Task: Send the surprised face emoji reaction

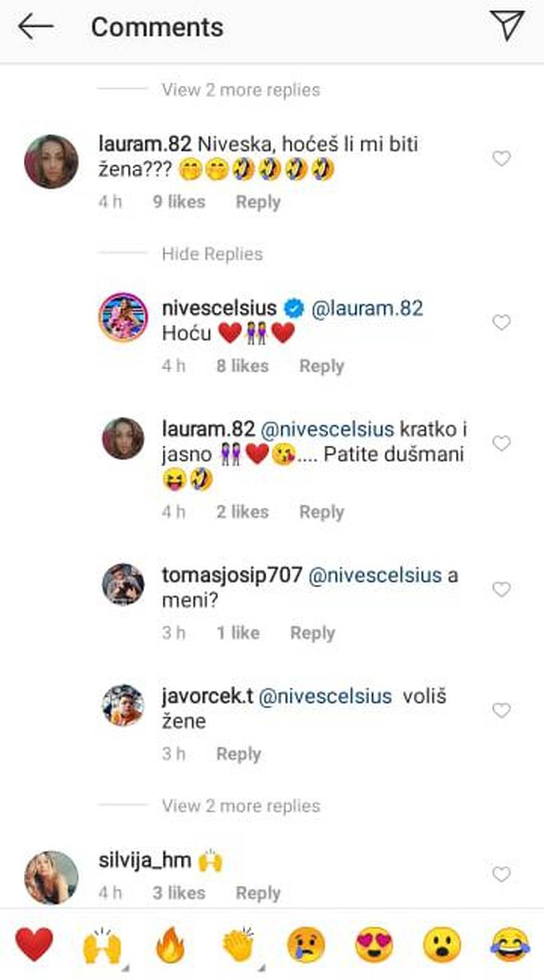Action: tap(442, 944)
